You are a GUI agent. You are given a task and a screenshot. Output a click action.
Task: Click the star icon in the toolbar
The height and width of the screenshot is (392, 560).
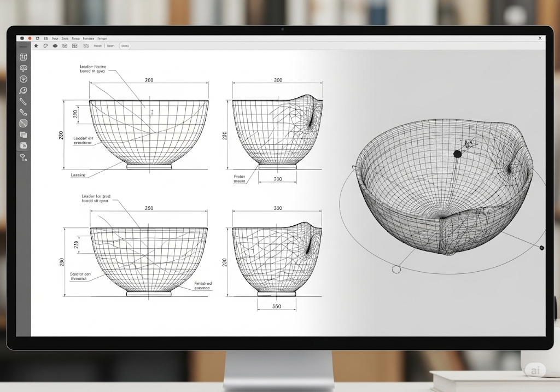click(x=36, y=46)
